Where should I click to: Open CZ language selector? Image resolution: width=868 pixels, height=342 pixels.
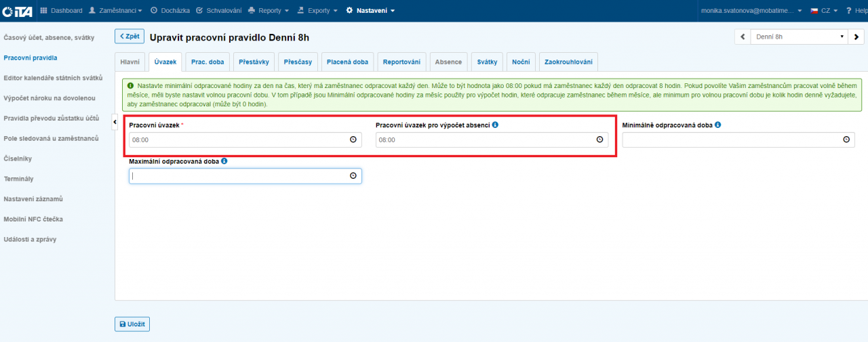click(x=823, y=10)
